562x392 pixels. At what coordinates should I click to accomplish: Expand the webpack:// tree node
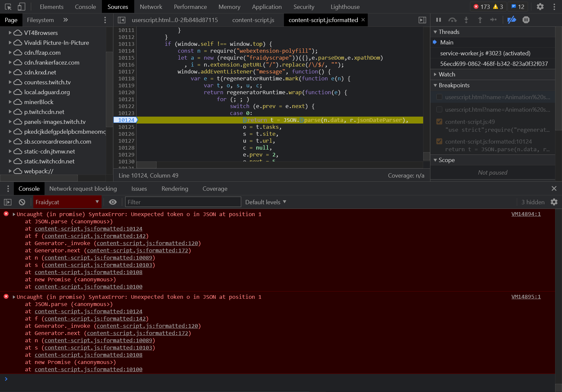(10, 171)
